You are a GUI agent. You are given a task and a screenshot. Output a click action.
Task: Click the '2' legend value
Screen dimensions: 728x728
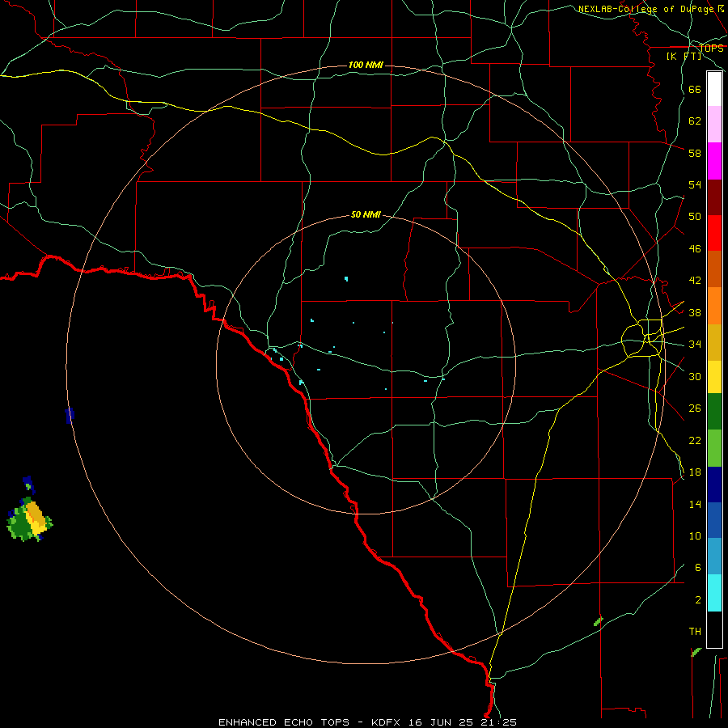tap(697, 599)
